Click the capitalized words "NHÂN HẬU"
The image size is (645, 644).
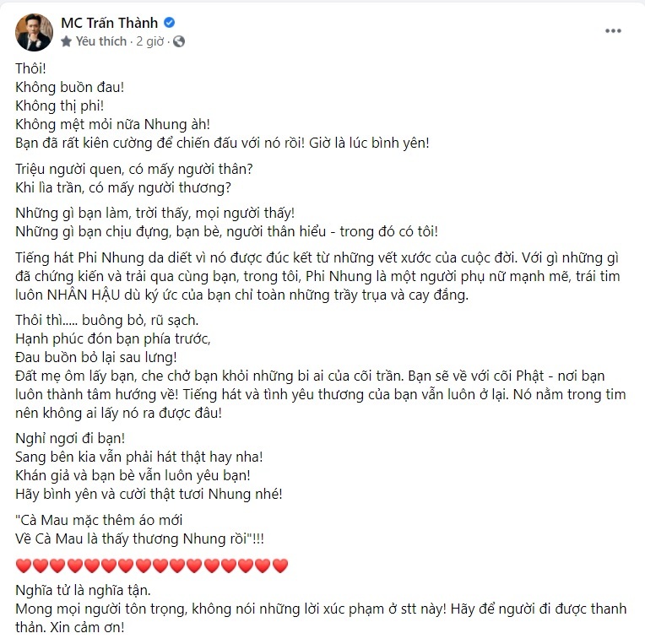(84, 295)
